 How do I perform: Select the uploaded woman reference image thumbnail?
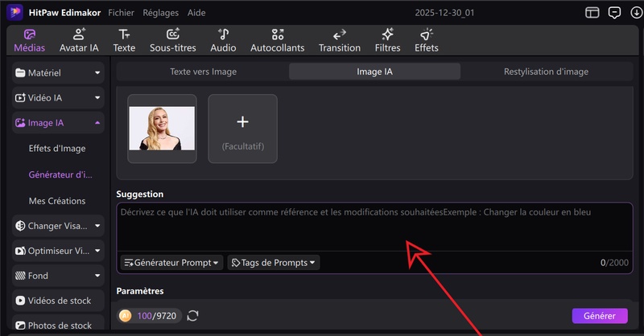[162, 129]
